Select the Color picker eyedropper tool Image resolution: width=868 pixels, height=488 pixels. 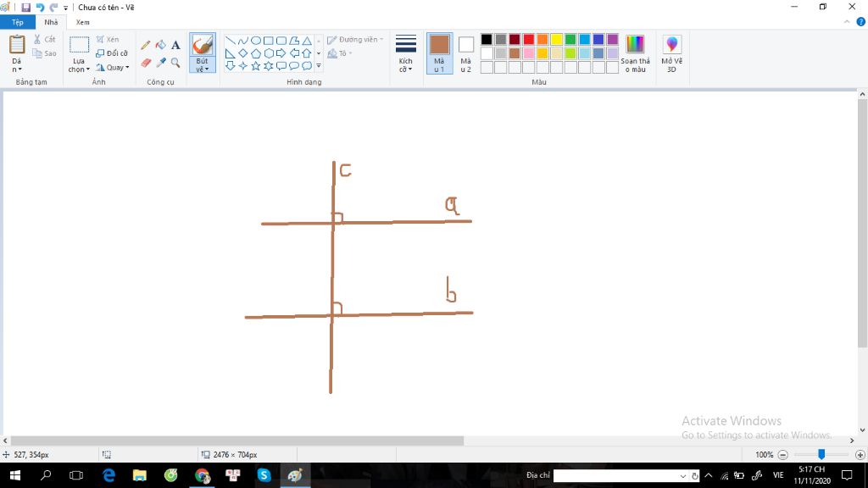[x=160, y=63]
